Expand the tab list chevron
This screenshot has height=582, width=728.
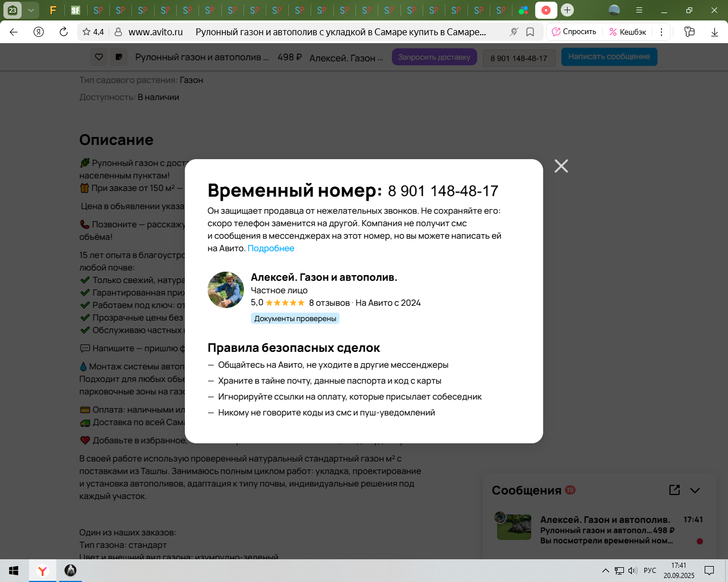point(31,10)
